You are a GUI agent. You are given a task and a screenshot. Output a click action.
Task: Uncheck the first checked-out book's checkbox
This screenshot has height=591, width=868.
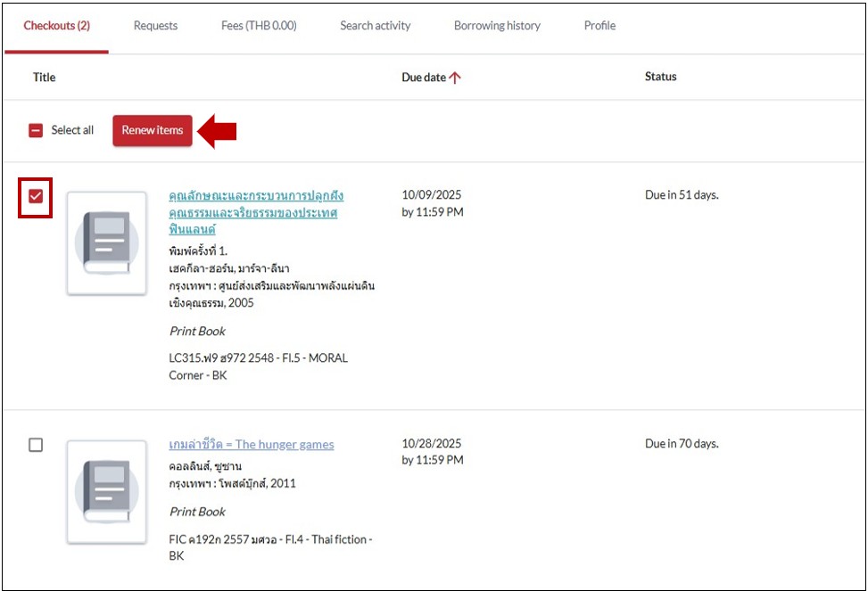point(36,197)
